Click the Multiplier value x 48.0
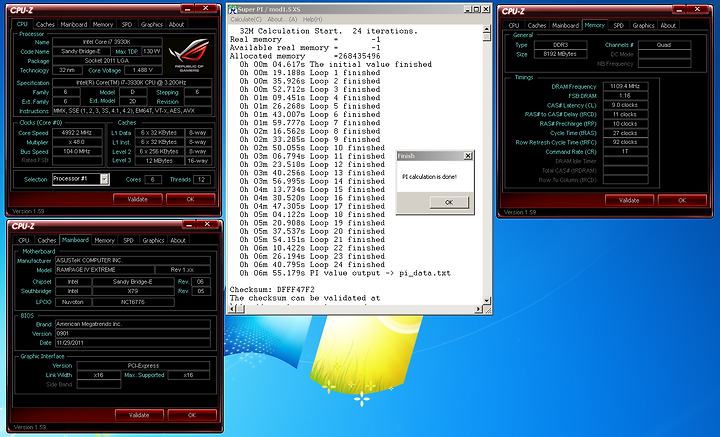Image resolution: width=720 pixels, height=437 pixels. pyautogui.click(x=77, y=142)
